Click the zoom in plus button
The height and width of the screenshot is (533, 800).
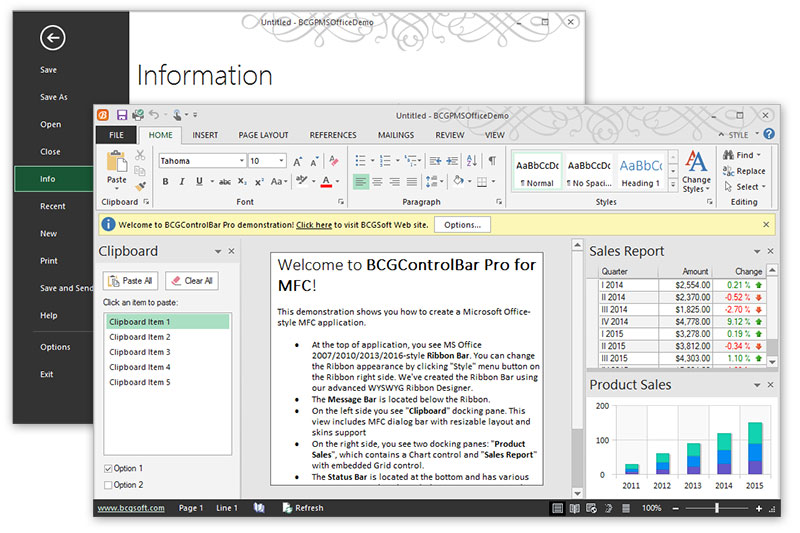click(759, 509)
